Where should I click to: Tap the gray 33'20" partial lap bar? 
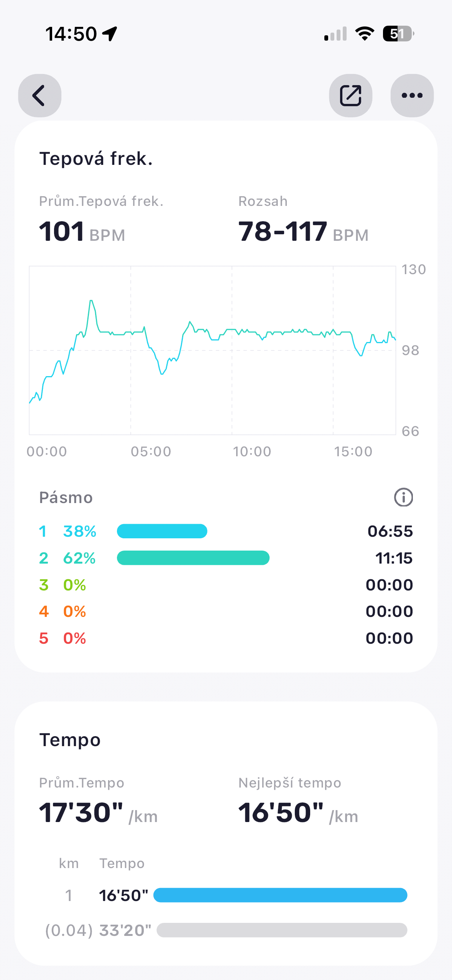[282, 930]
